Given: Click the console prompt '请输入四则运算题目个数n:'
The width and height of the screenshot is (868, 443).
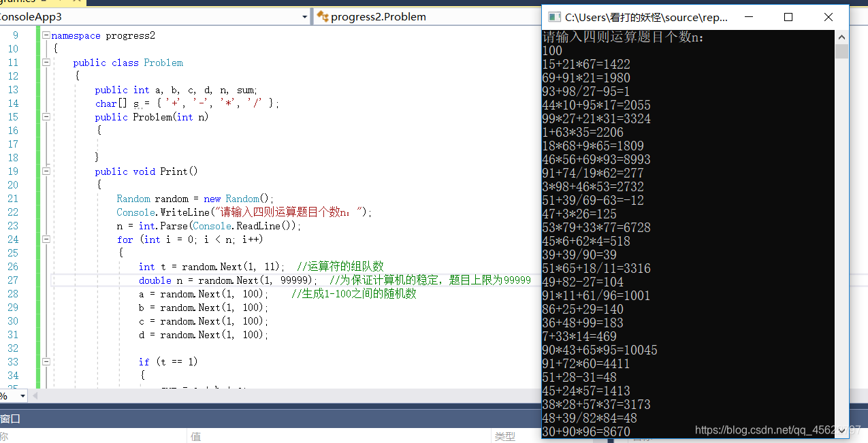Looking at the screenshot, I should point(624,37).
